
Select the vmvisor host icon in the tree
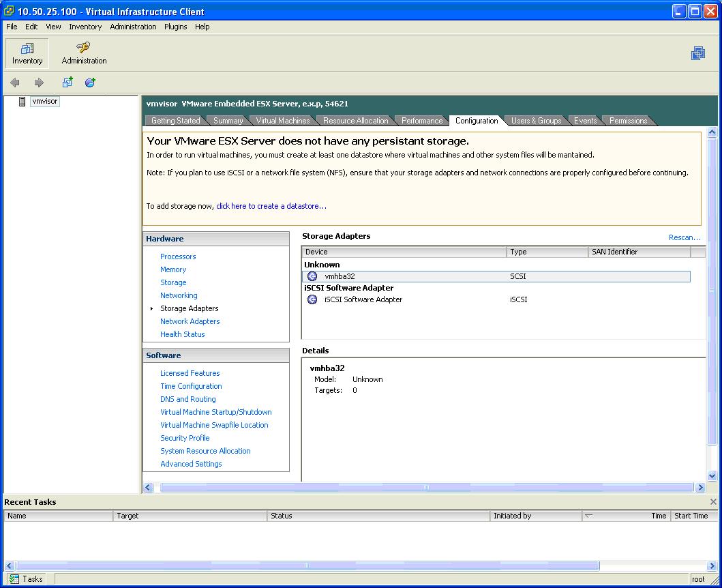click(x=22, y=102)
